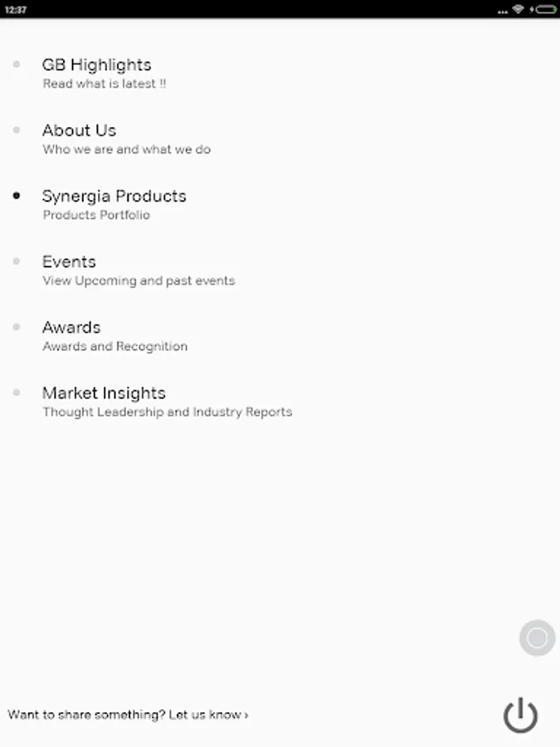The width and height of the screenshot is (560, 747).
Task: Click the Wi-Fi icon in status bar
Action: (x=518, y=9)
